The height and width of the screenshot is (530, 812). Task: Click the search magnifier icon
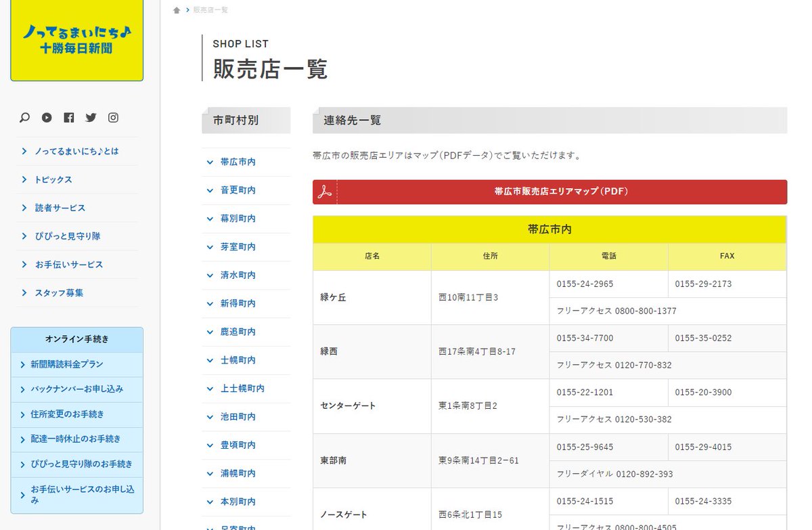click(x=25, y=118)
